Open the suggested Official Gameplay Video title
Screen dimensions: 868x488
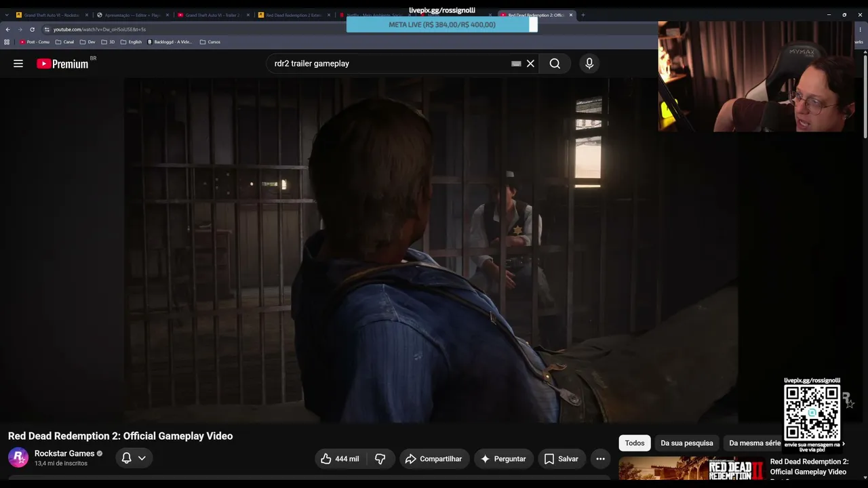[808, 467]
